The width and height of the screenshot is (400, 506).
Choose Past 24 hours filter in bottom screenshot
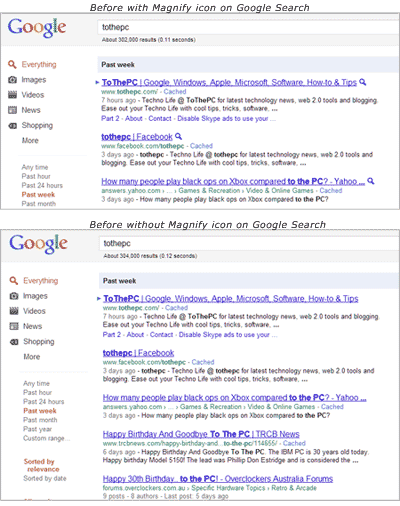click(x=43, y=401)
